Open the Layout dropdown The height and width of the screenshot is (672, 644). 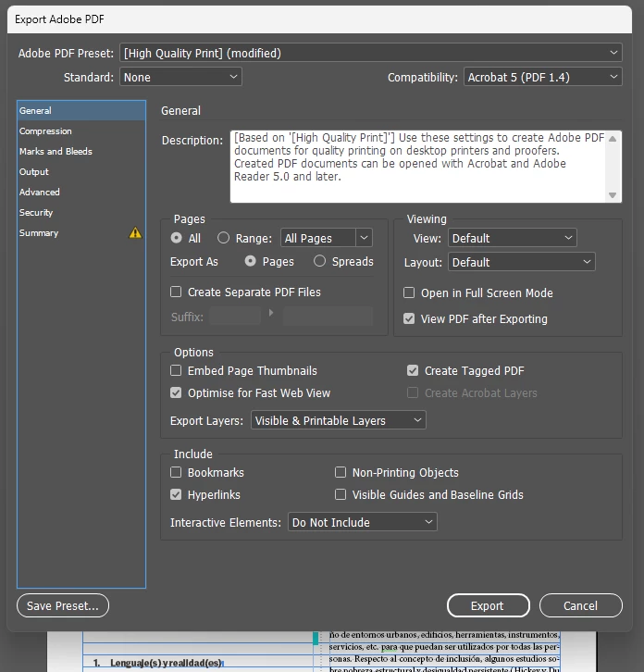(521, 262)
